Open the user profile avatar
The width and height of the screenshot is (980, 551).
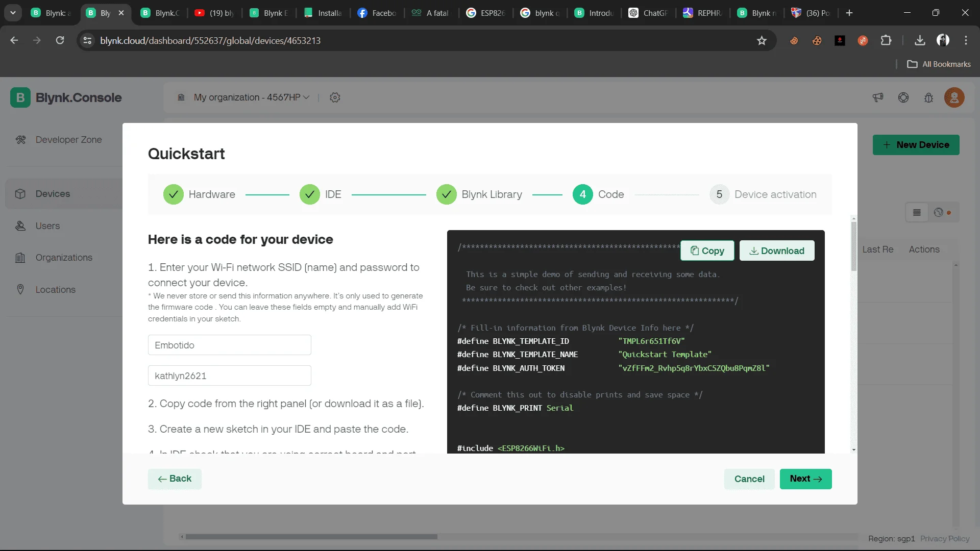click(x=954, y=97)
